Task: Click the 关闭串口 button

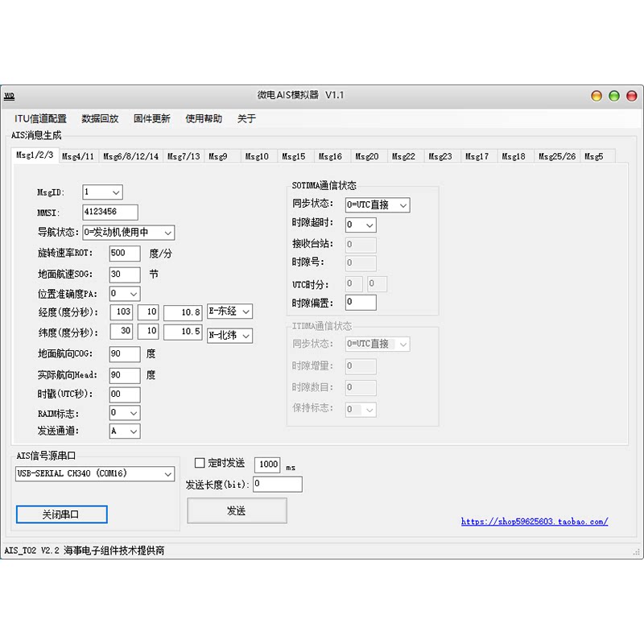Action: pyautogui.click(x=61, y=514)
